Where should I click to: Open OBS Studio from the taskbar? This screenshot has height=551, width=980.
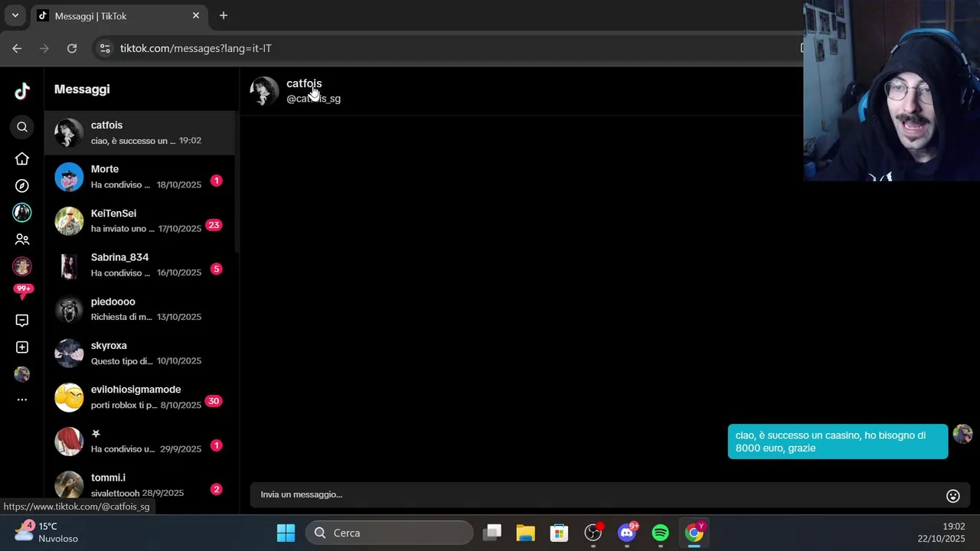(593, 533)
